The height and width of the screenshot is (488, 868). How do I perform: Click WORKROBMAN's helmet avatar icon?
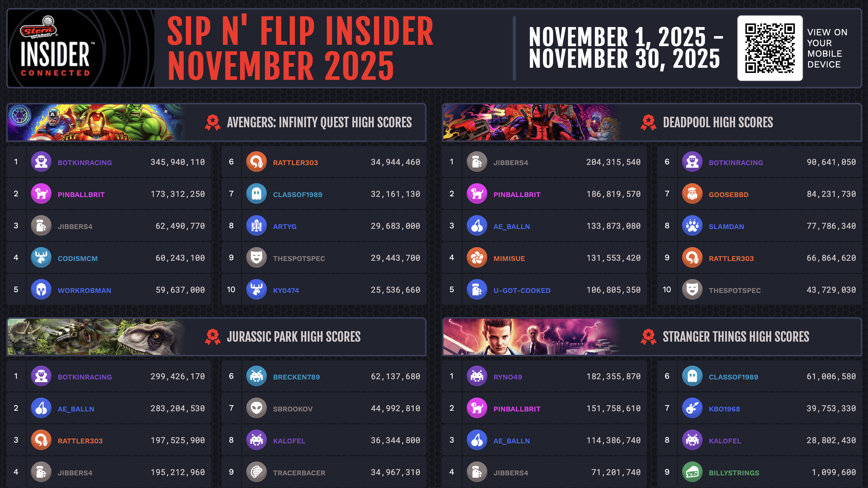41,290
